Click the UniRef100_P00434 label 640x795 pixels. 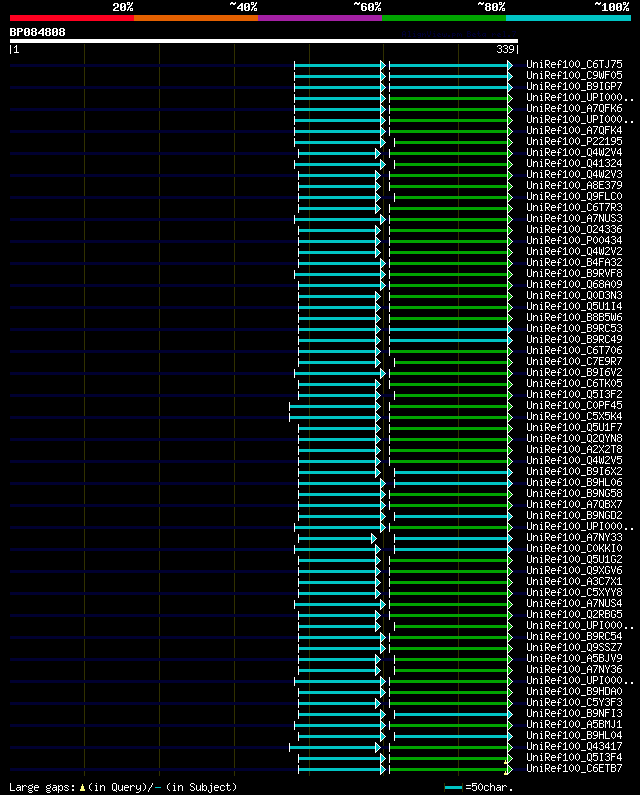(574, 240)
